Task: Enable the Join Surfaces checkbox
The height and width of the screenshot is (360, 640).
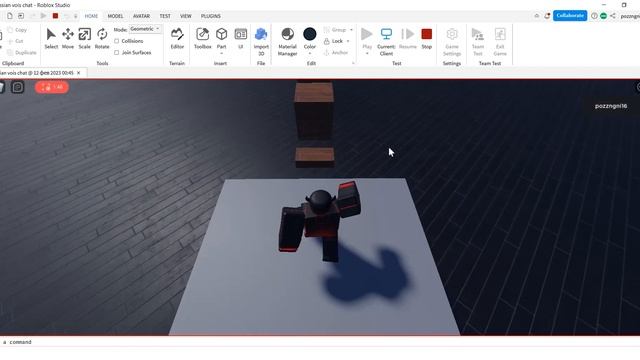Action: coord(117,53)
